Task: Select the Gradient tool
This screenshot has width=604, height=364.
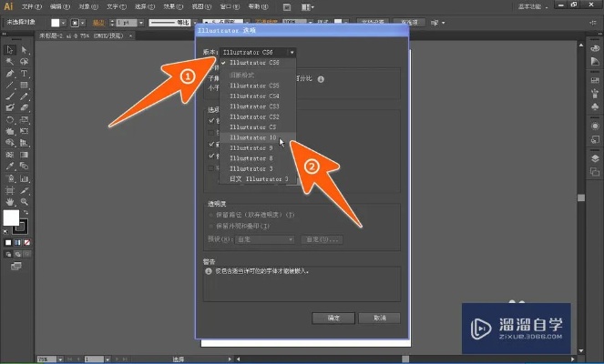Action: tap(24, 155)
